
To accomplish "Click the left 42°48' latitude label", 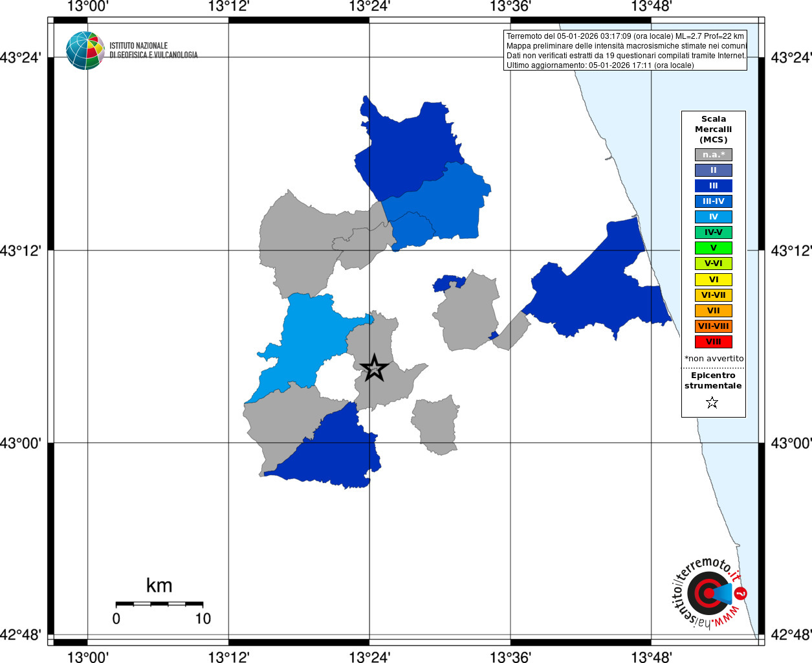I will 21,635.
